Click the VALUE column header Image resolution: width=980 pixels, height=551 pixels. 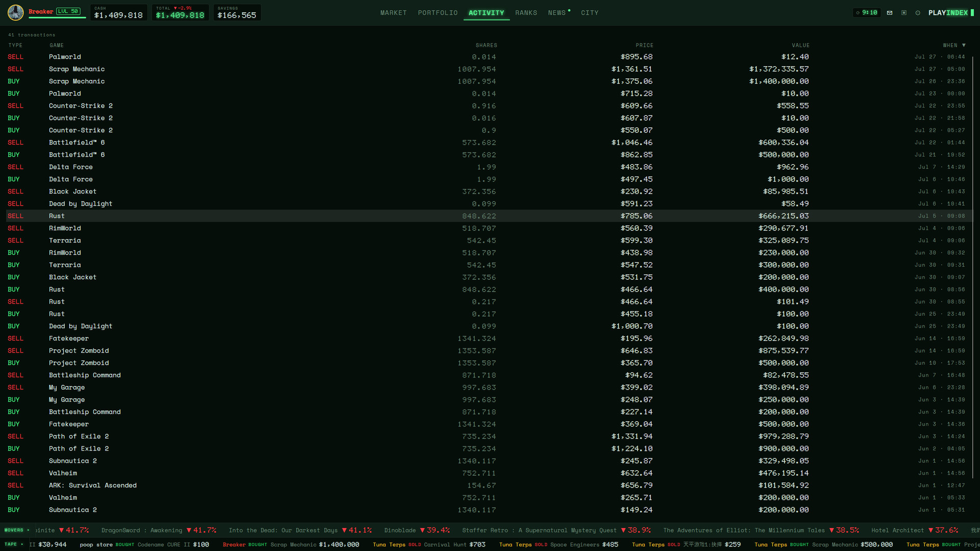coord(800,45)
